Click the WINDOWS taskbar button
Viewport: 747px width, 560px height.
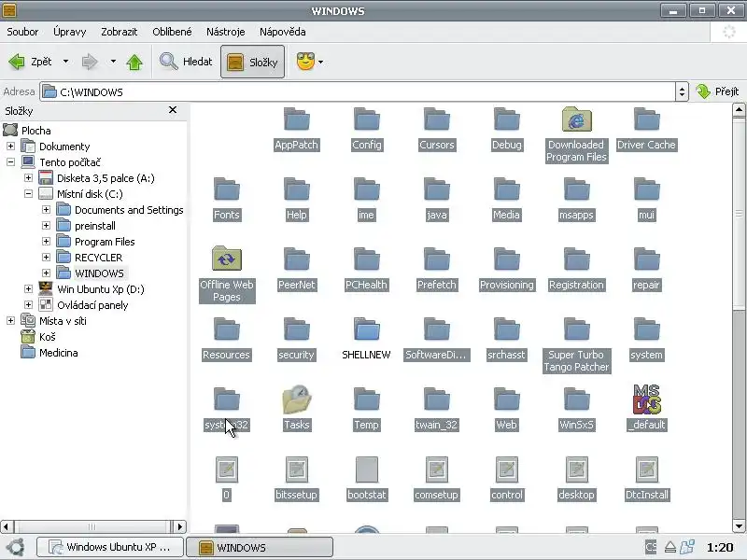pos(260,547)
